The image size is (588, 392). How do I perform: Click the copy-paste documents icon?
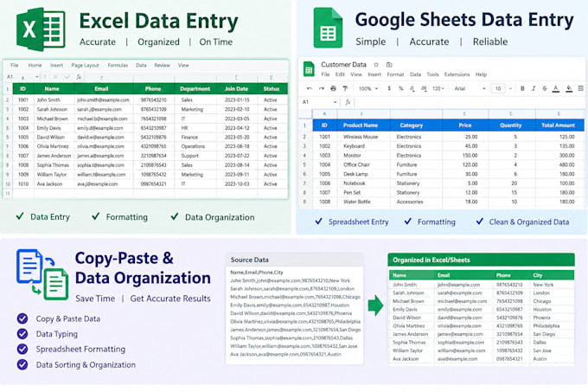pyautogui.click(x=42, y=274)
